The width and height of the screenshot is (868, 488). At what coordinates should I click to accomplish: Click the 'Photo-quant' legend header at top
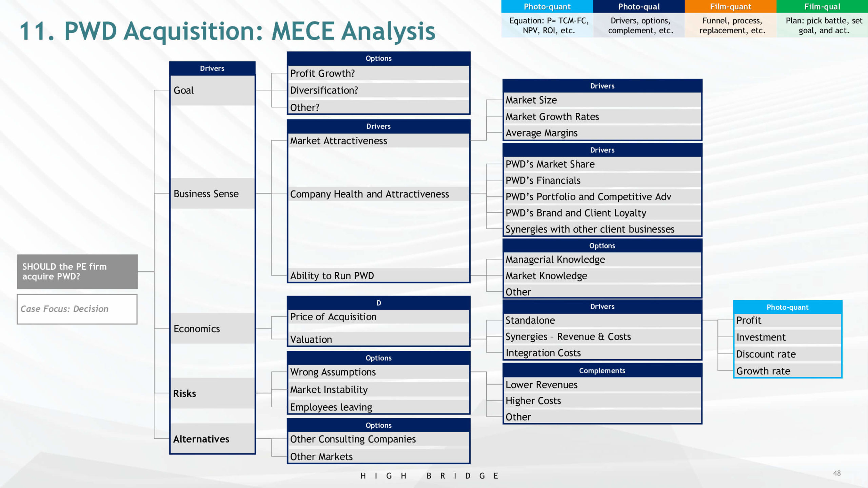pos(547,6)
